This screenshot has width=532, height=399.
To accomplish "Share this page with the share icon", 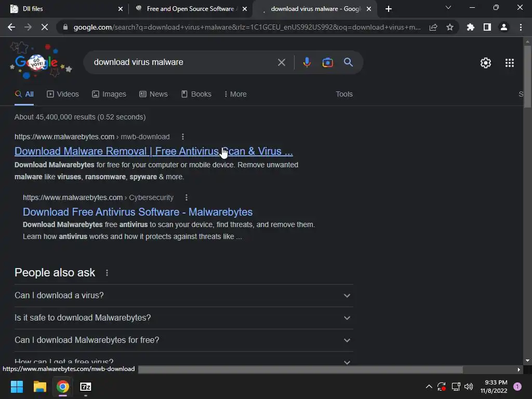I will pos(433,27).
